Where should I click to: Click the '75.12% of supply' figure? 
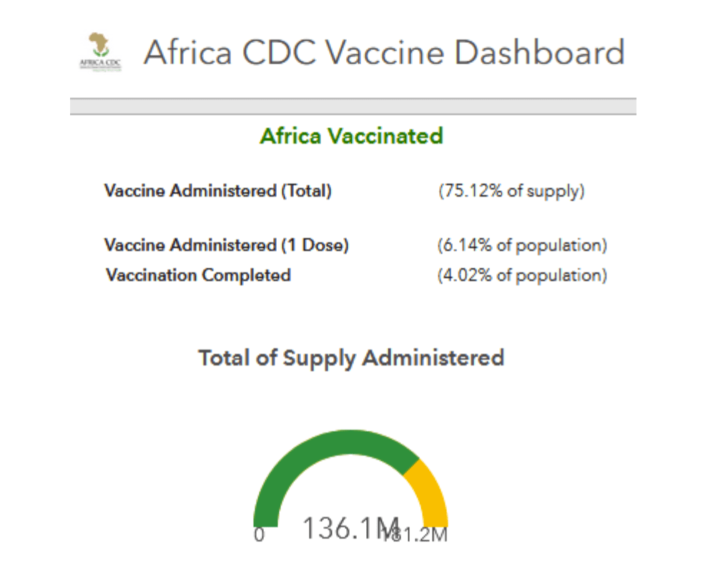(511, 192)
